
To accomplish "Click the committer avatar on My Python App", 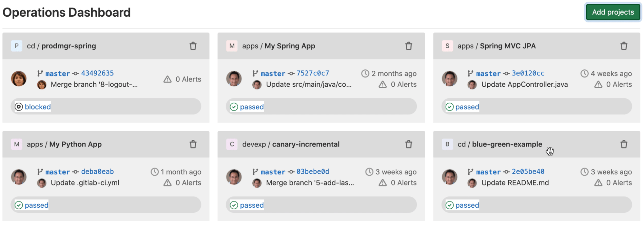I will [42, 183].
